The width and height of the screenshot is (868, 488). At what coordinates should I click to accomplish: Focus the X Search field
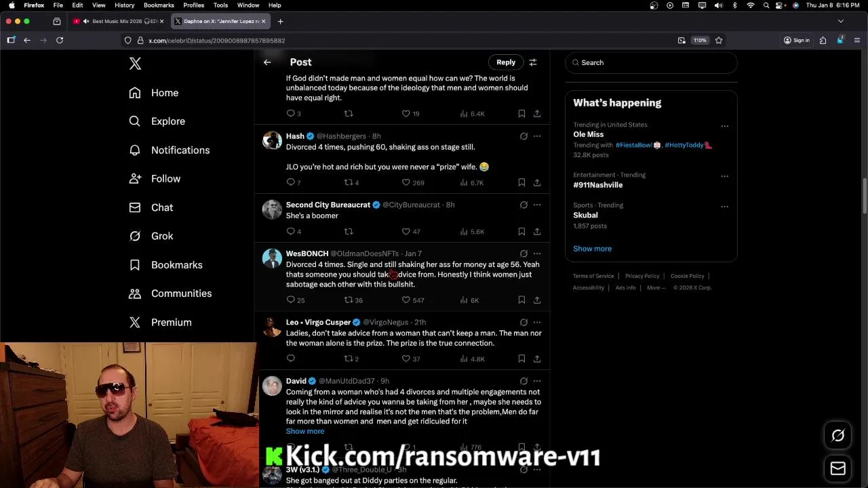651,62
